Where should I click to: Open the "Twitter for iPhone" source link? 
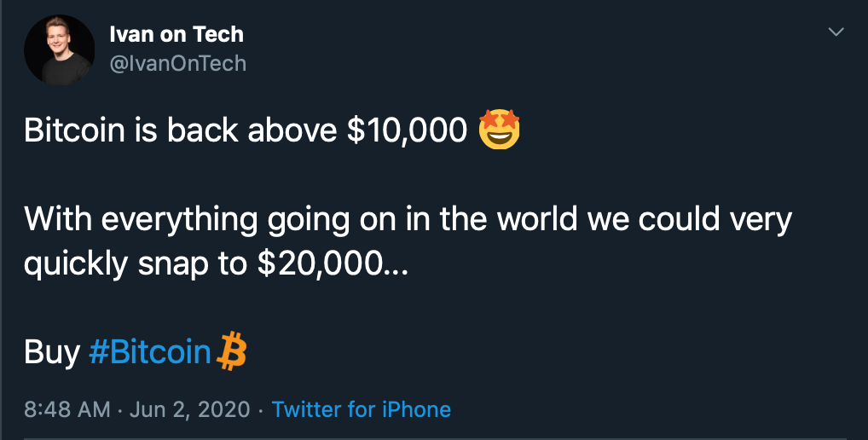[361, 409]
